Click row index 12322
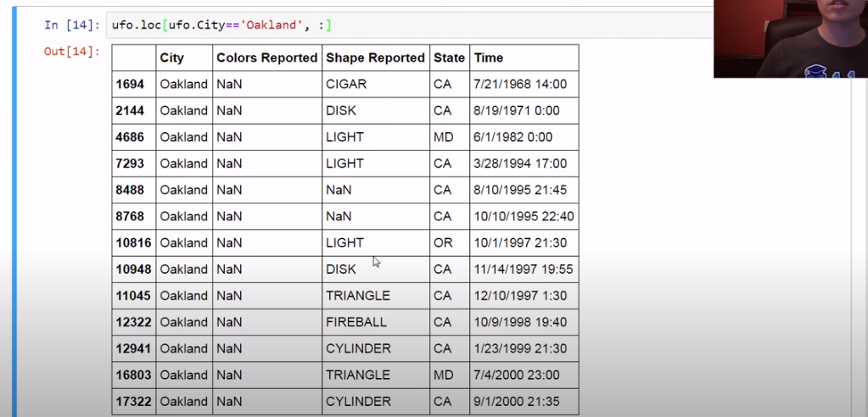868x417 pixels. point(133,322)
